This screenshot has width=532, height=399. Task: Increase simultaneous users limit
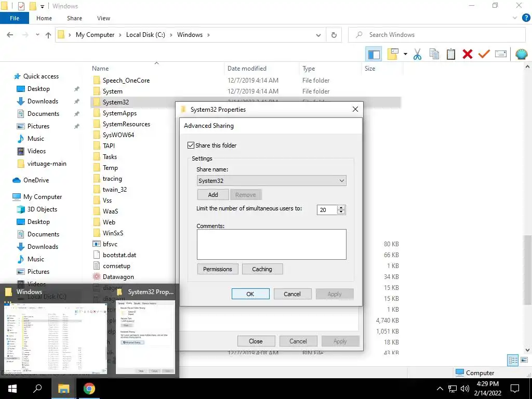[341, 207]
